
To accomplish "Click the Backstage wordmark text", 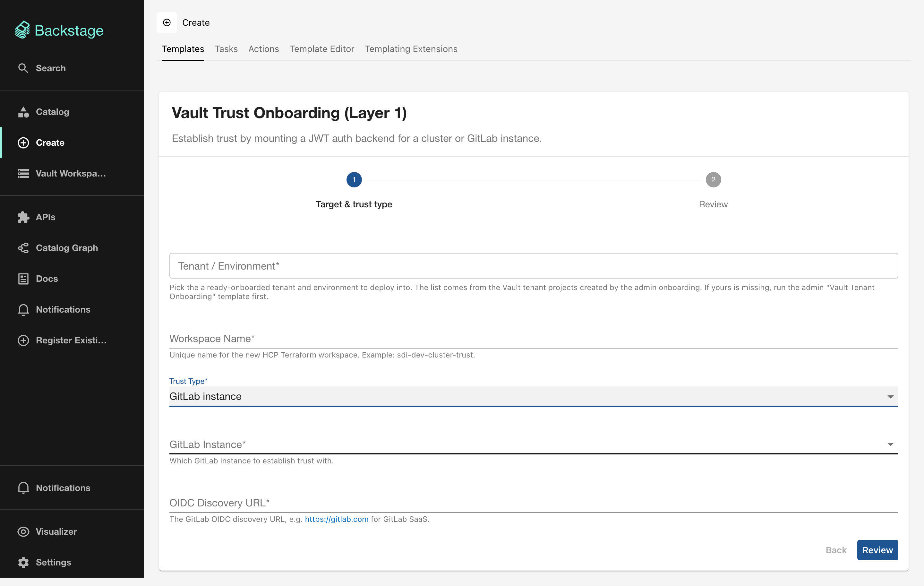I will coord(69,31).
